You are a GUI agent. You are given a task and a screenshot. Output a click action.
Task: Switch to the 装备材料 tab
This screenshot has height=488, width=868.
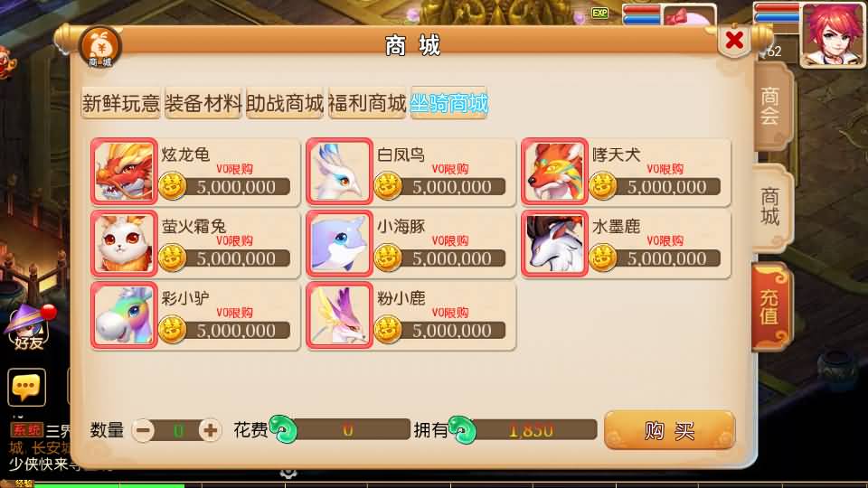pos(203,103)
